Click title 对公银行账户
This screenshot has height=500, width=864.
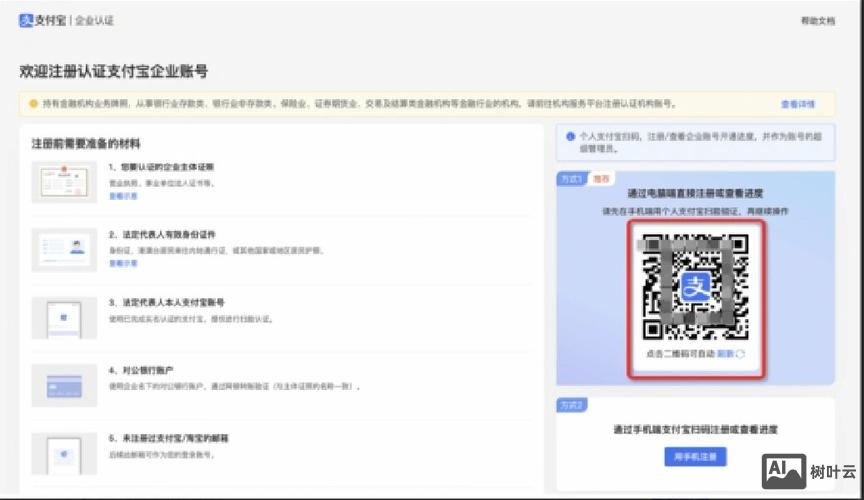pyautogui.click(x=141, y=370)
